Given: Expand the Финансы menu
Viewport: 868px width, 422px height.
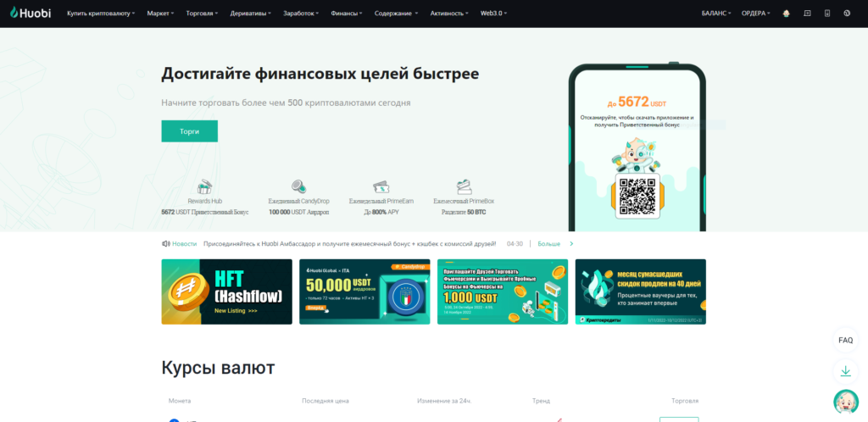Looking at the screenshot, I should (x=347, y=14).
